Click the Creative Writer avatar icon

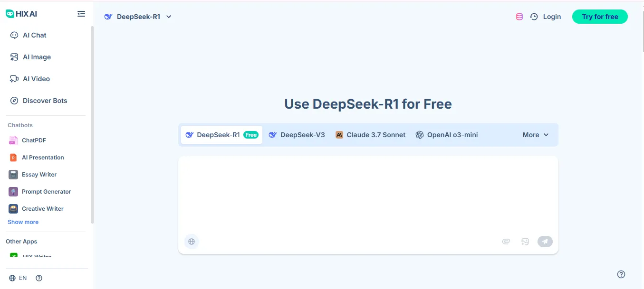(x=13, y=209)
